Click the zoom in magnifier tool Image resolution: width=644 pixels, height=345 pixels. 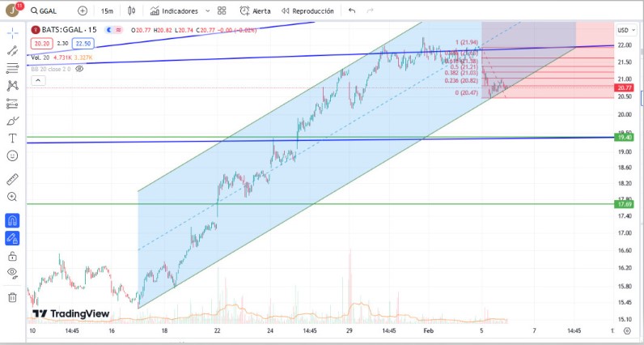[x=12, y=197]
